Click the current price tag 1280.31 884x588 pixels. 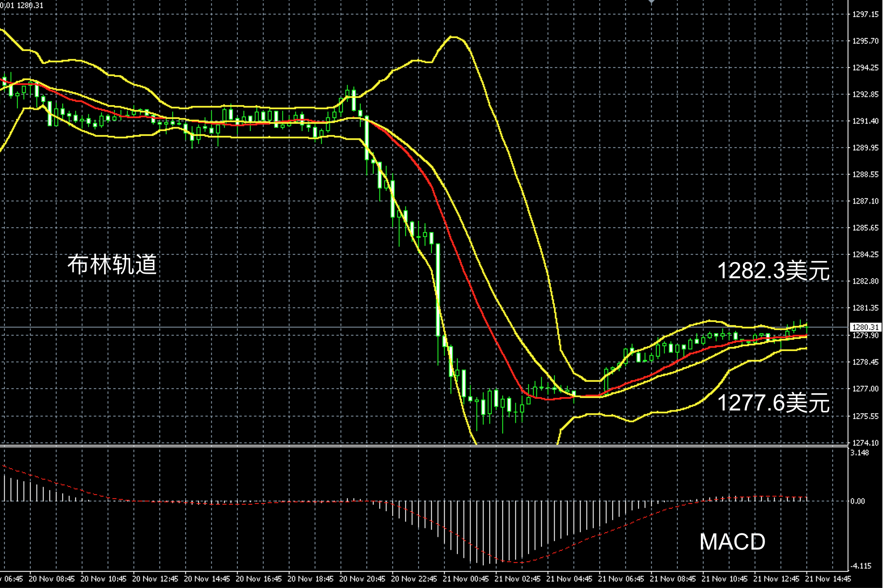[x=865, y=327]
